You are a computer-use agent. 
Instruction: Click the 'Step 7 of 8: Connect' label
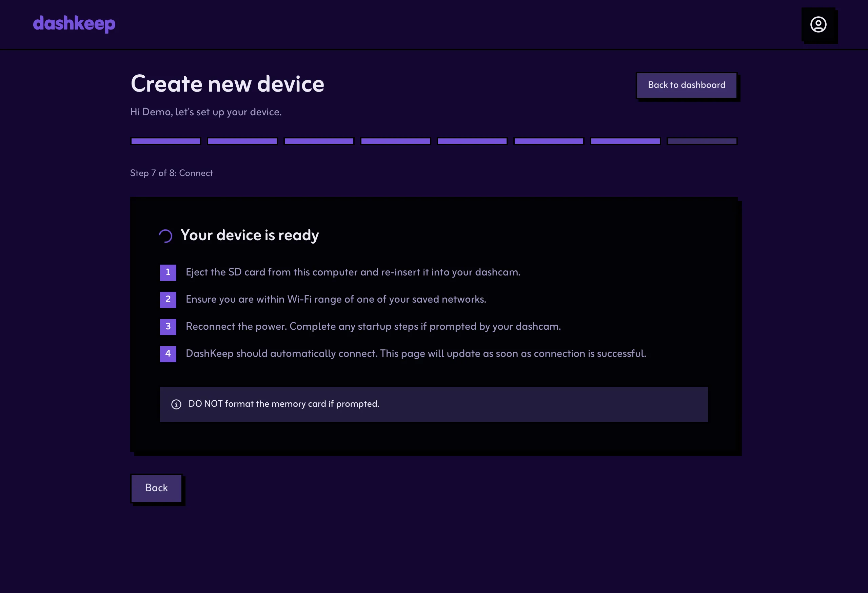[172, 173]
